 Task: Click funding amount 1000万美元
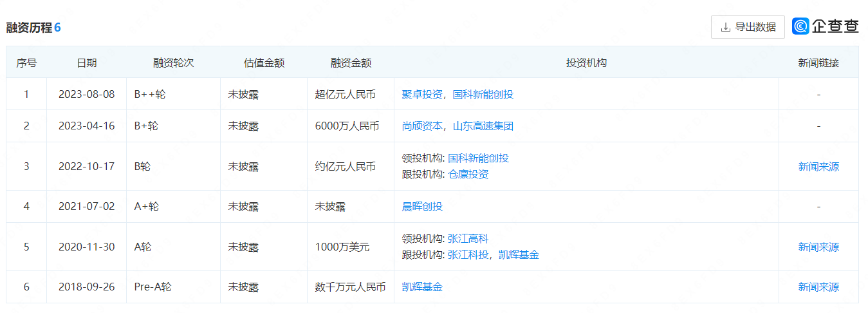coord(342,247)
